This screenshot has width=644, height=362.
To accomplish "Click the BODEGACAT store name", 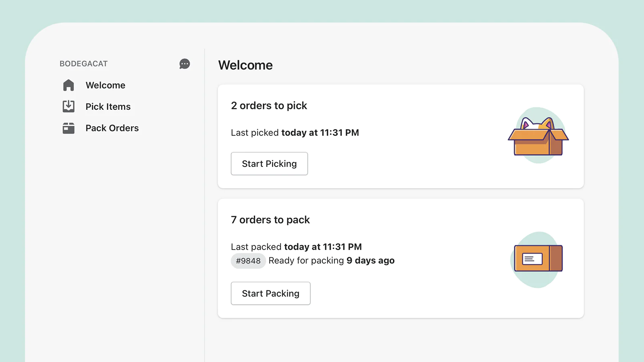I will tap(84, 64).
